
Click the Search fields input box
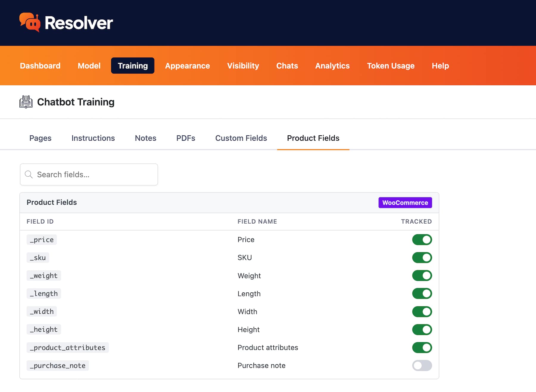[89, 174]
